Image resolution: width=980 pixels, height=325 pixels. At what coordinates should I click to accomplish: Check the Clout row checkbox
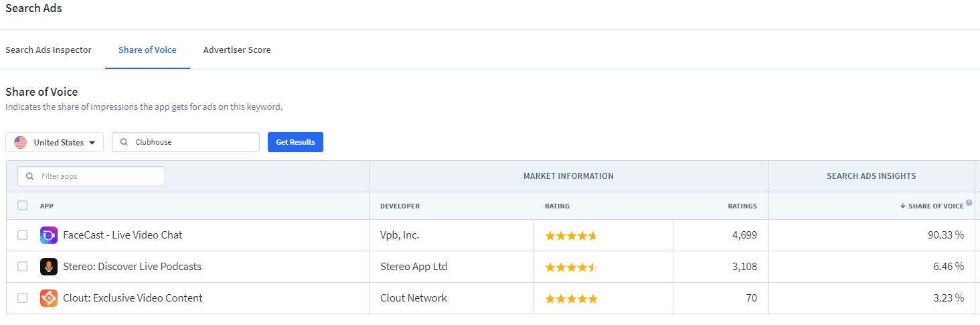pyautogui.click(x=23, y=298)
